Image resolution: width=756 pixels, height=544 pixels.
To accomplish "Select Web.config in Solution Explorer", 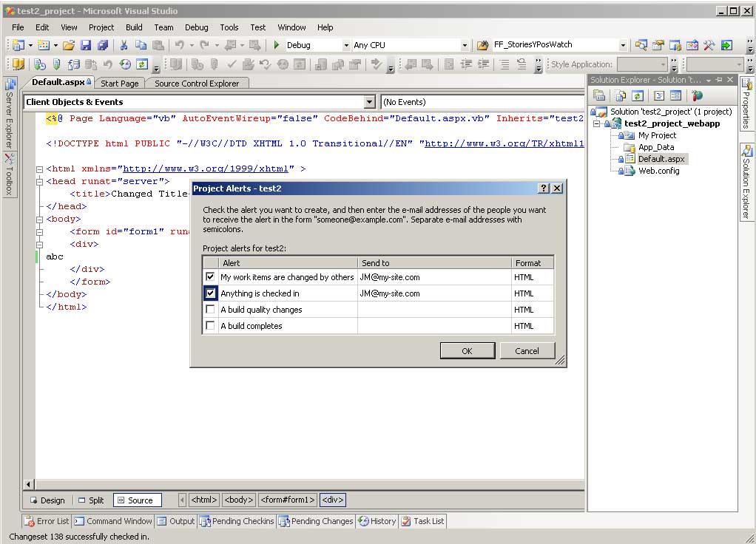I will click(x=658, y=171).
